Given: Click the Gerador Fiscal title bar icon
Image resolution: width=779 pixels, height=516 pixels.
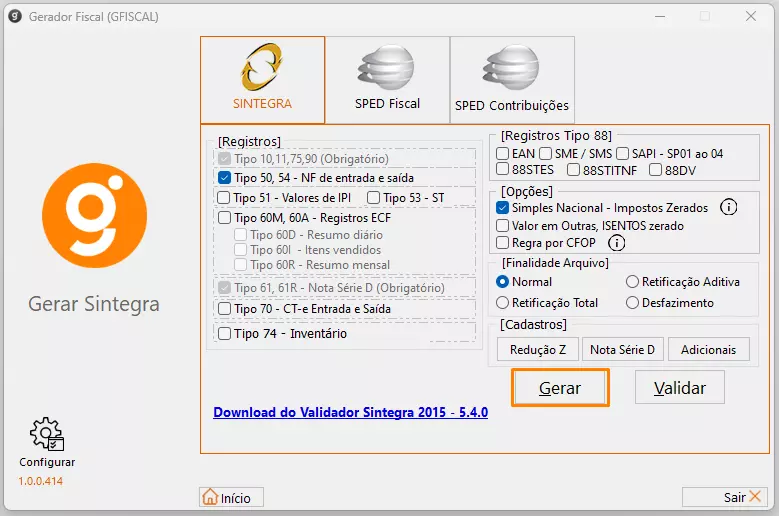Looking at the screenshot, I should tap(15, 16).
